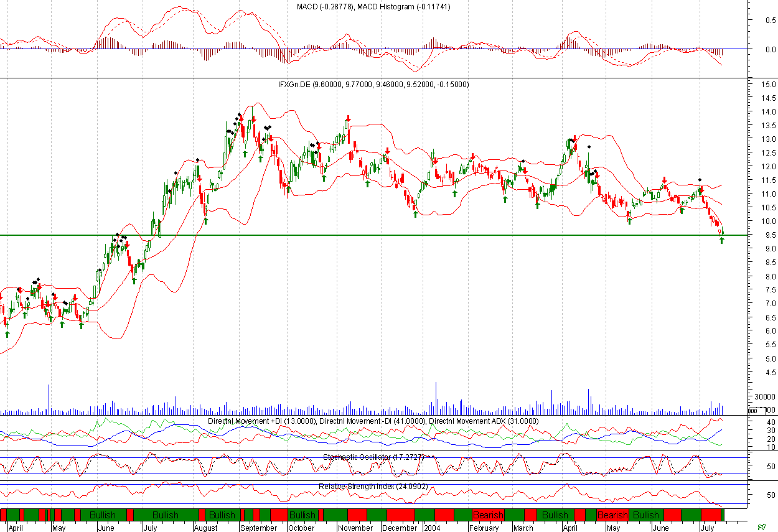The image size is (778, 532).
Task: Select the first green buy arrow in April 2003
Action: click(7, 334)
